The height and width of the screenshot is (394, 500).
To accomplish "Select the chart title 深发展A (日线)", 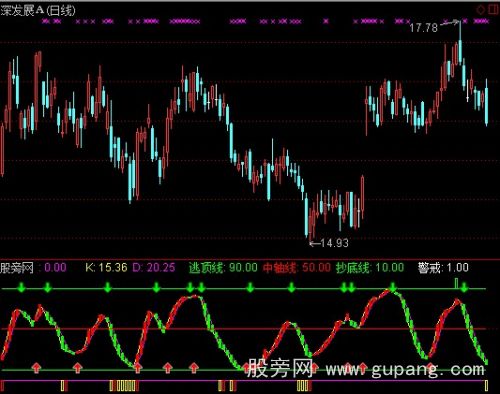I will tap(38, 11).
